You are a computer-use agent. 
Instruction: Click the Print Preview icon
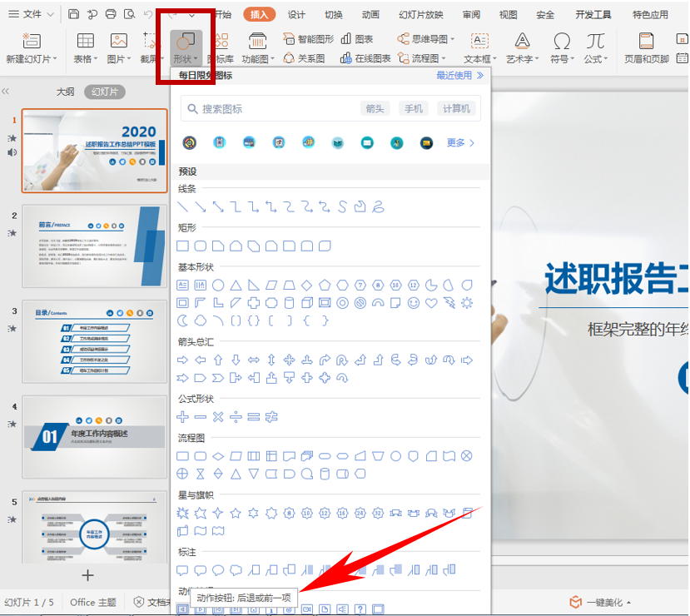click(129, 14)
